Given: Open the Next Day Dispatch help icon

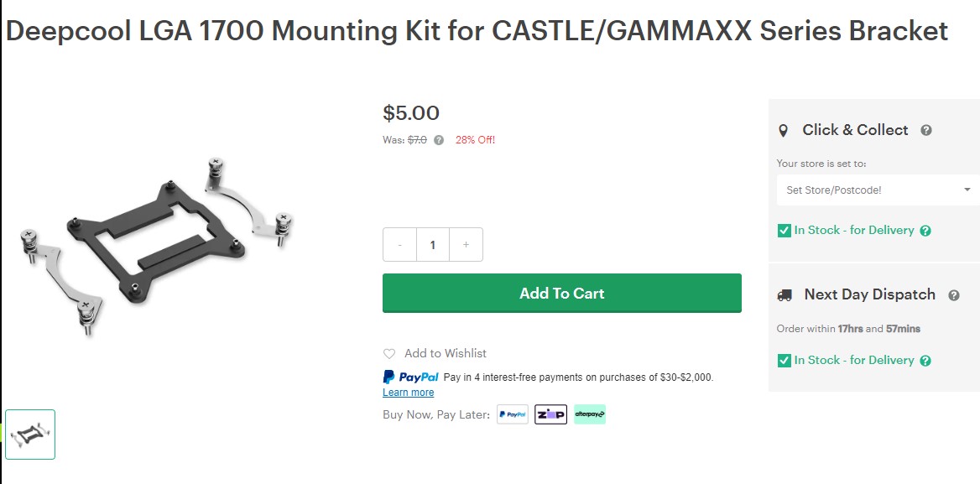Looking at the screenshot, I should point(954,295).
